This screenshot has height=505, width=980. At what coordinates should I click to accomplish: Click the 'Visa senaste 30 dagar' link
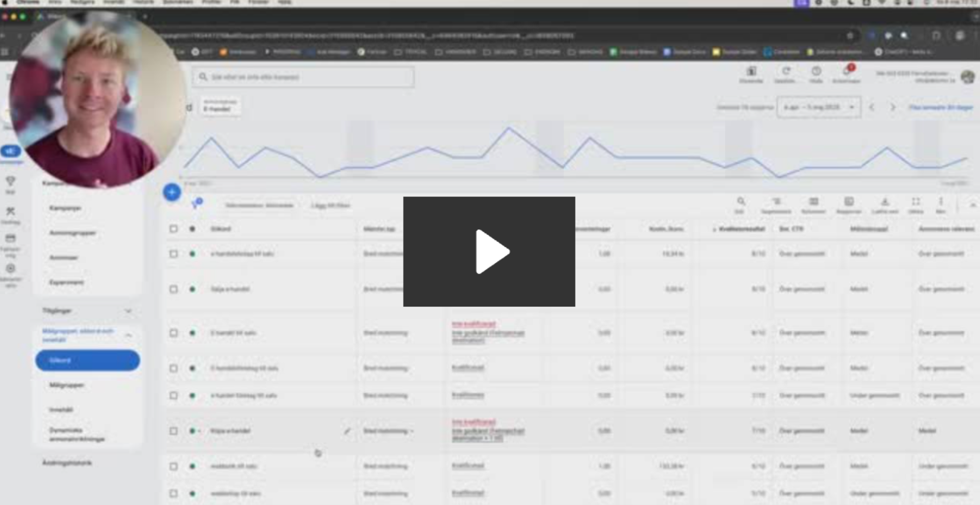point(940,107)
